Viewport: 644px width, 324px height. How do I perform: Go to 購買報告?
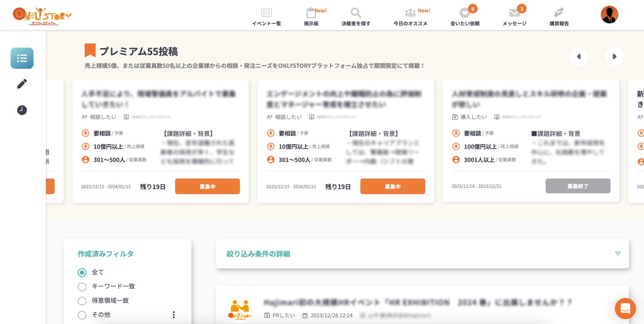[x=559, y=17]
